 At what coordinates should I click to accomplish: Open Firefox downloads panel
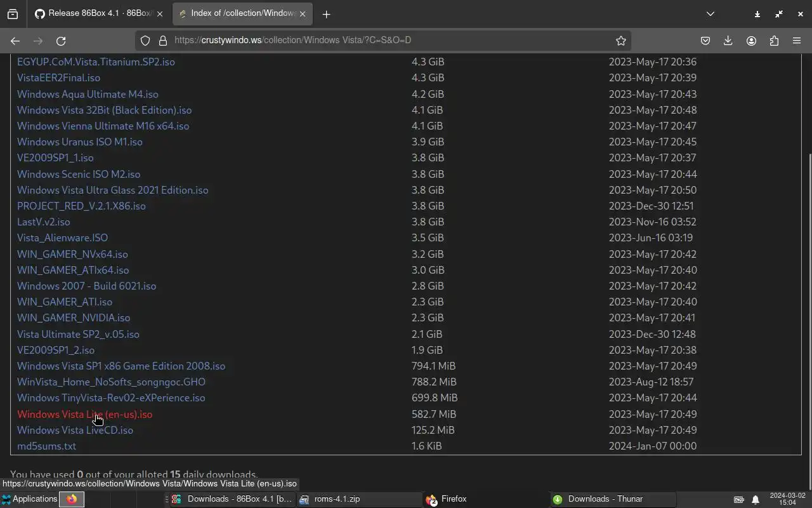tap(728, 41)
